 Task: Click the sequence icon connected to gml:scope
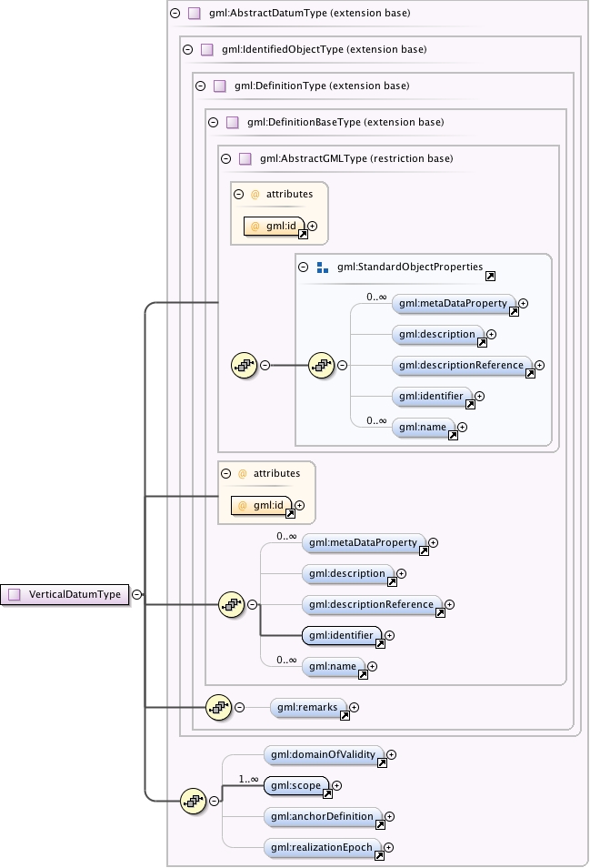pyautogui.click(x=194, y=801)
